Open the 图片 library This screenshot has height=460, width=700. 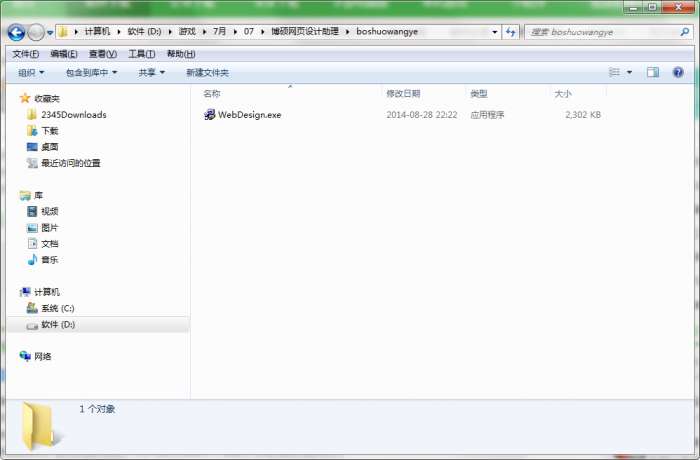tap(50, 228)
